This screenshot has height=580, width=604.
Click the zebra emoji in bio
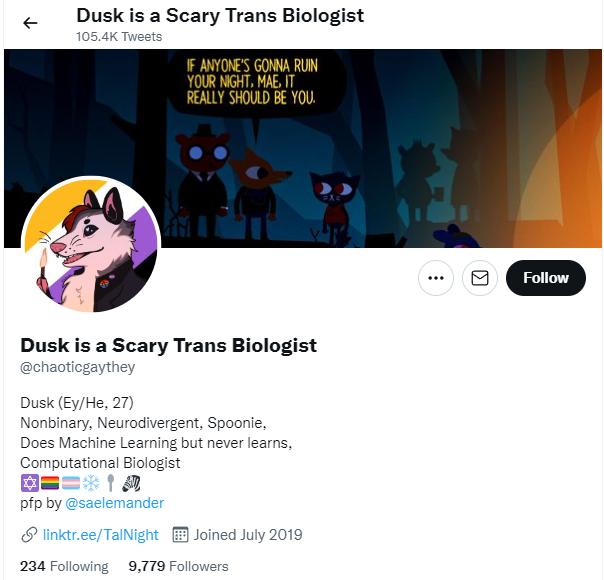[x=131, y=483]
